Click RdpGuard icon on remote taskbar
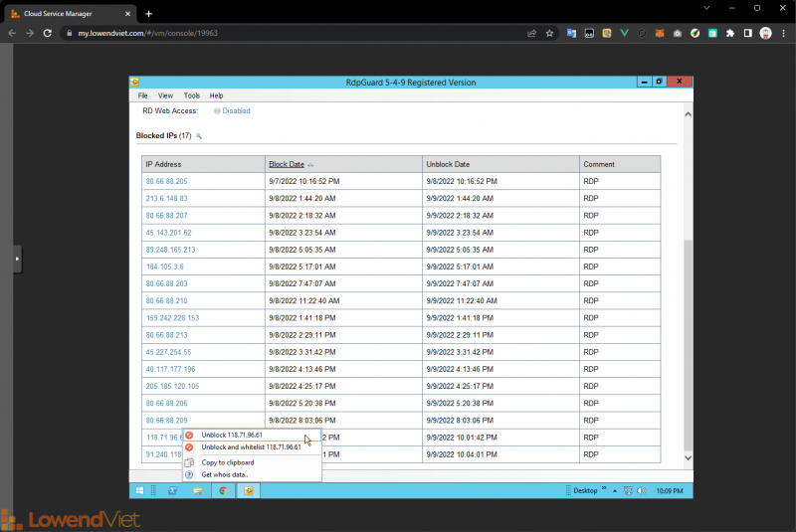Screen dimensions: 796x532 tap(248, 490)
